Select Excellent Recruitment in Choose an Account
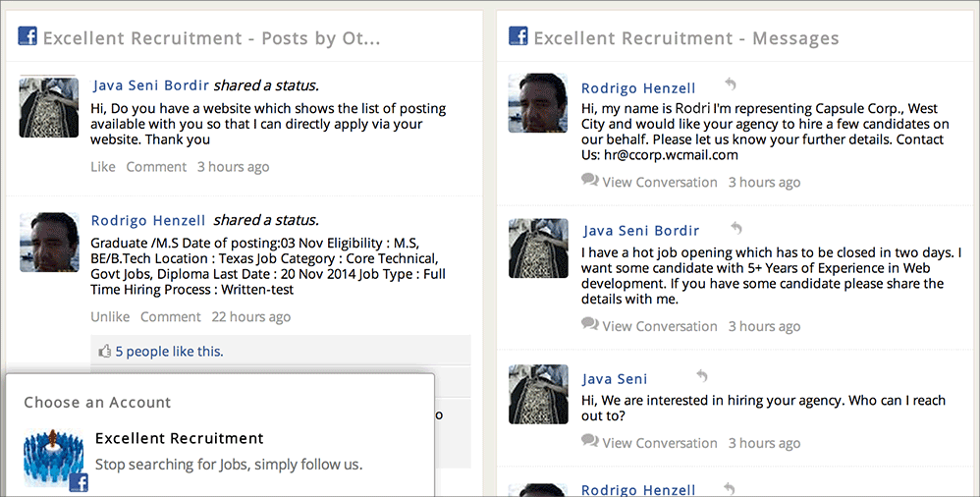This screenshot has width=980, height=497. point(180,438)
